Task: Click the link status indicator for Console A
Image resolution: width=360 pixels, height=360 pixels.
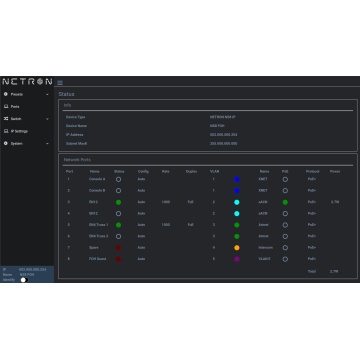Action: coord(118,179)
